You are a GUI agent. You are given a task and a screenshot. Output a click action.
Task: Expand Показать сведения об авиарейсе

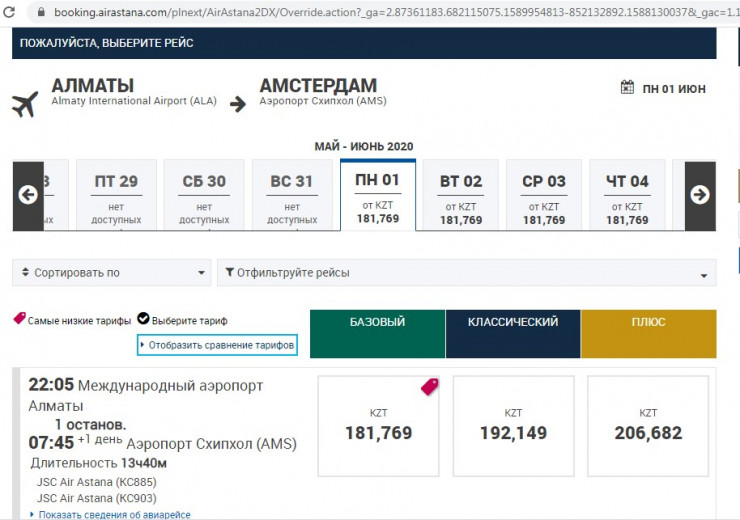point(110,514)
